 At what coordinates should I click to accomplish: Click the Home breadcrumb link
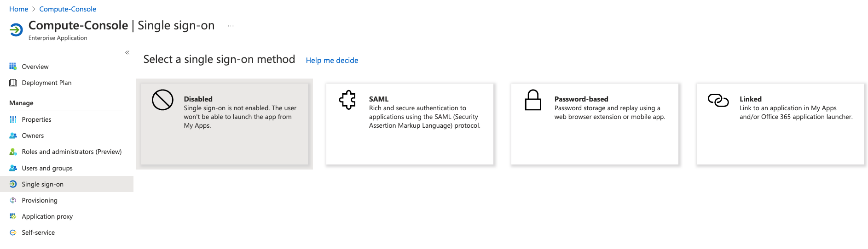coord(18,9)
